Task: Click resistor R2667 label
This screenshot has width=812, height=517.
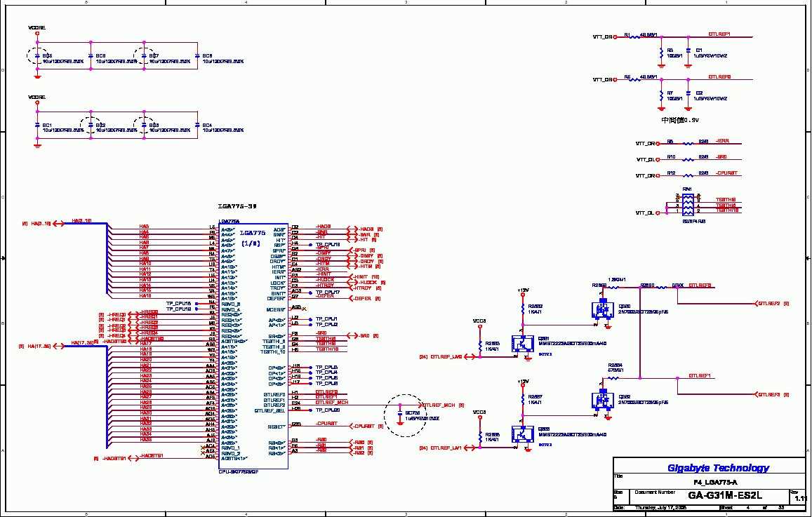Action: [535, 397]
